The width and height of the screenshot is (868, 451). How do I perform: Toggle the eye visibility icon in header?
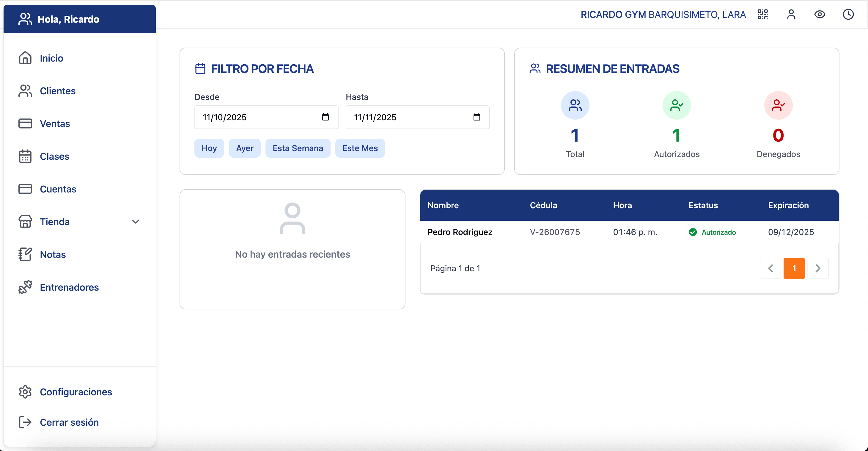coord(820,15)
